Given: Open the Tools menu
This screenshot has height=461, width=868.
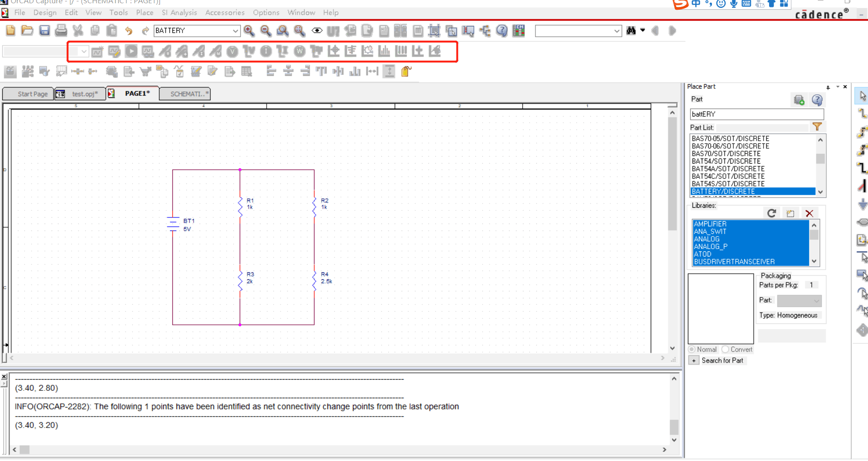Looking at the screenshot, I should pos(118,13).
